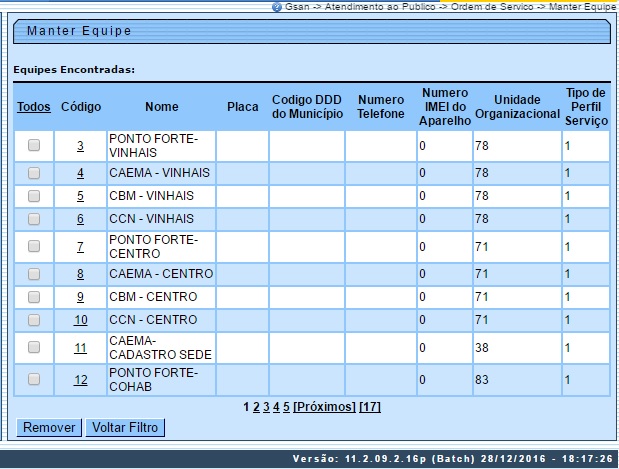Click the Todos select-all link
This screenshot has width=619, height=469.
34,107
